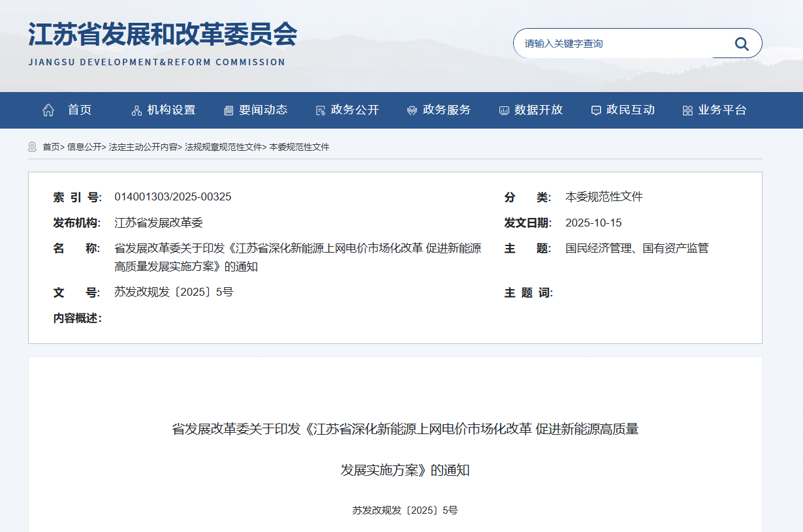Screen dimensions: 803x532
Task: Click the home icon in navigation bar
Action: [x=48, y=110]
